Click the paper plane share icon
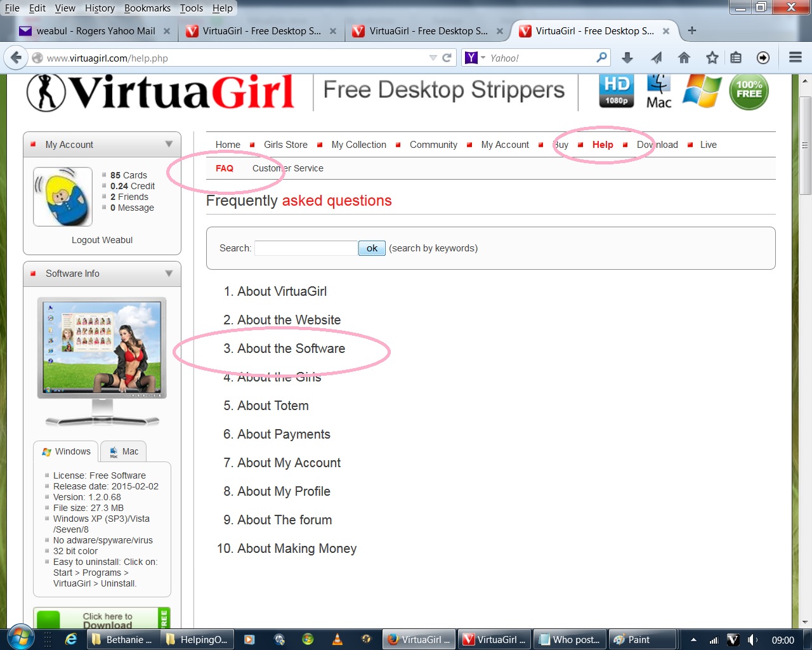Screen dimensions: 812x650 coord(656,58)
